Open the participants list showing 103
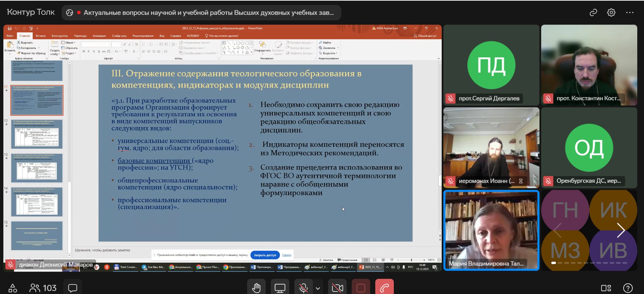 click(43, 288)
